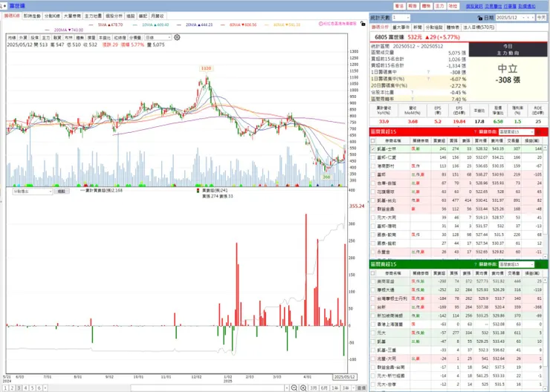Viewport: 550px width, 392px height.
Task: Check the 富邦-仁愛 broker checkbox
Action: (x=373, y=157)
